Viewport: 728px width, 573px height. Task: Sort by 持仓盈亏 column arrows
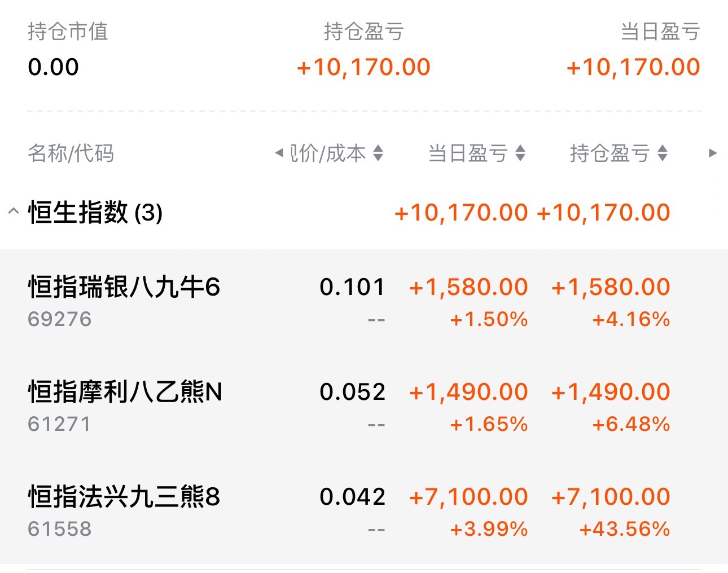click(663, 153)
